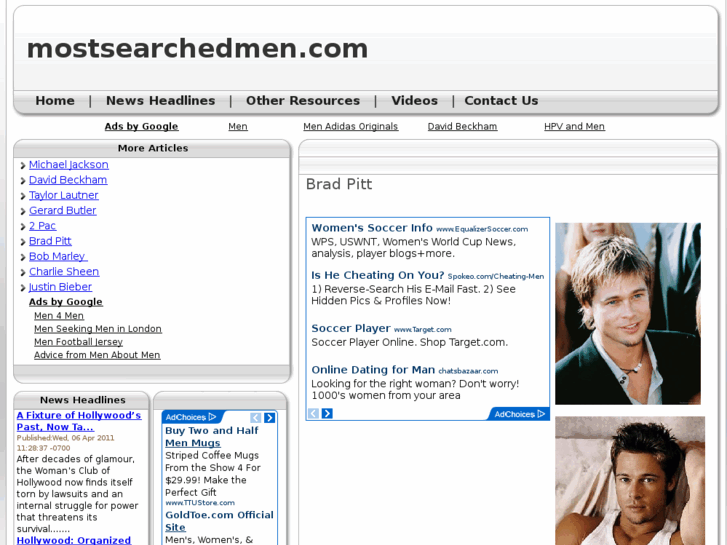Viewport: 727px width, 545px height.
Task: Open the Men Football Jersey ad link
Action: coord(78,342)
